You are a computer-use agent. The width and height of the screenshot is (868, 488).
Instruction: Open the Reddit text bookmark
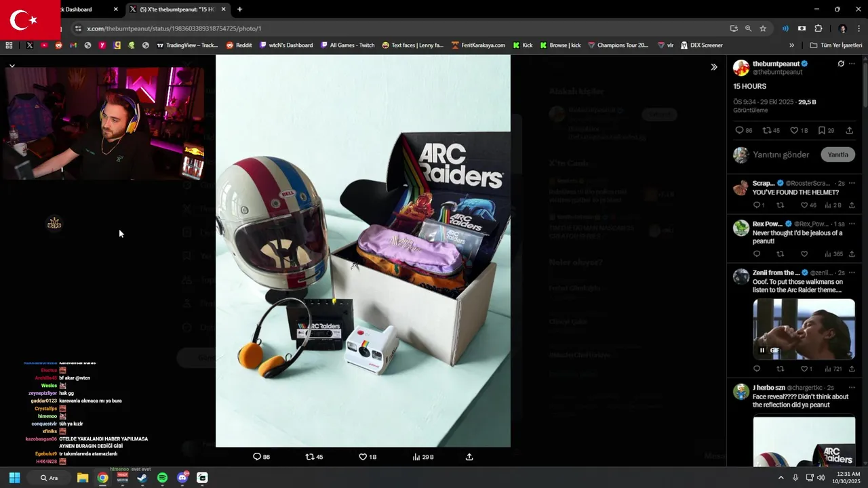click(239, 45)
